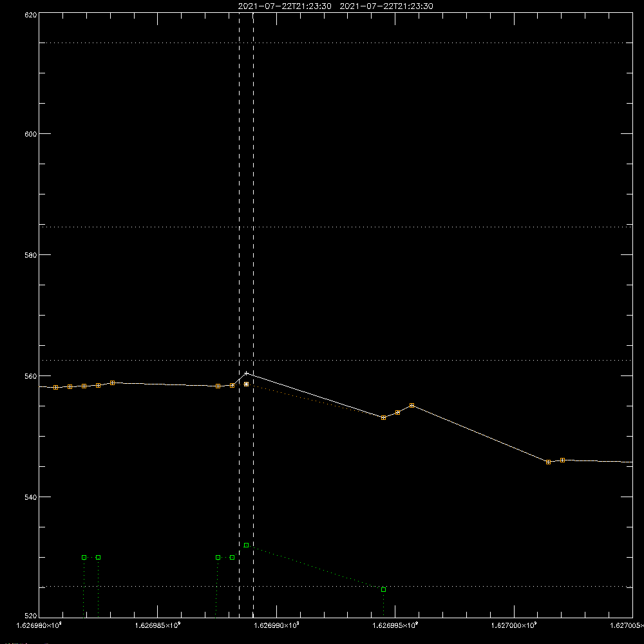
Task: Select the orange marker at the local peak near 555
Action: tap(412, 405)
